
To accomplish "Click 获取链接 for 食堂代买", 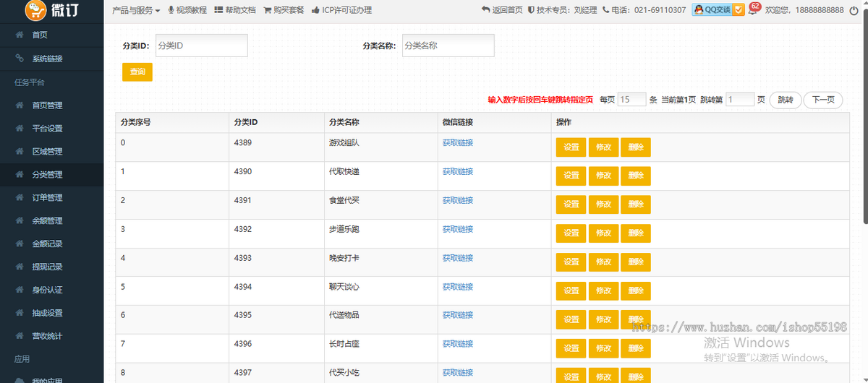I will [x=458, y=200].
